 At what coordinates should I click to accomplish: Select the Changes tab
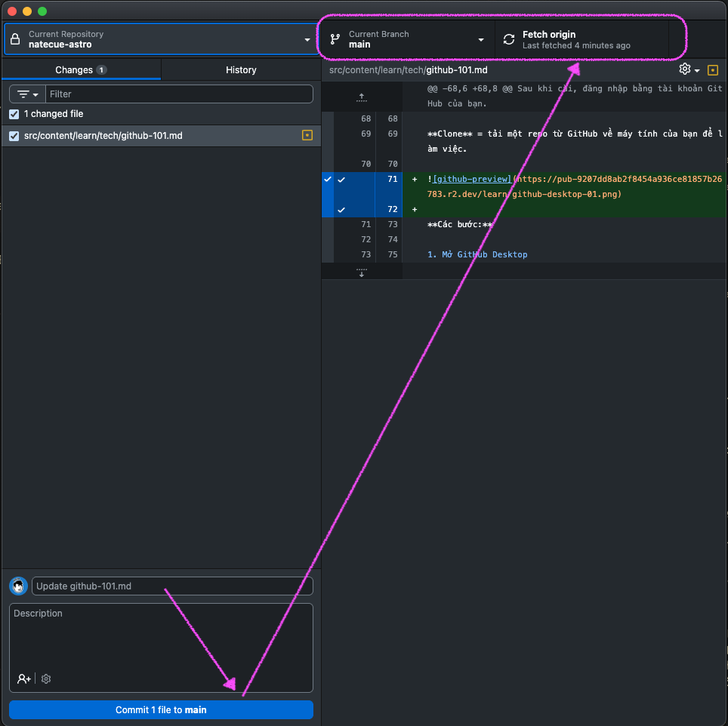(81, 69)
